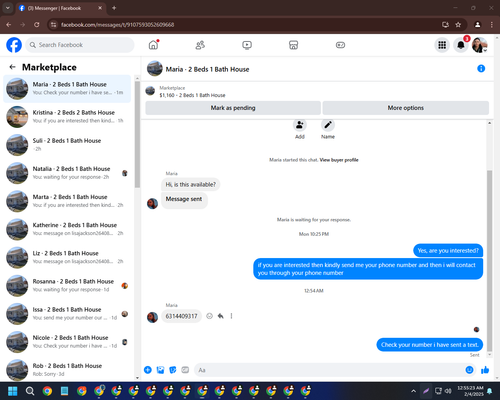Open Natalia - 2 Beds 1 Bath House chat
This screenshot has width=500, height=400.
[67, 173]
